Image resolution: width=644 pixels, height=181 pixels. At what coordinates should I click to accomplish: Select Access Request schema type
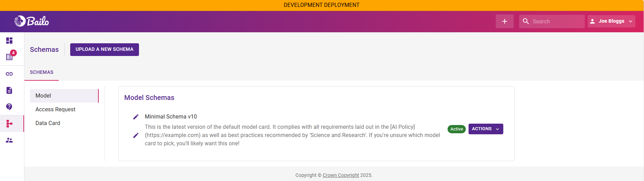[55, 109]
